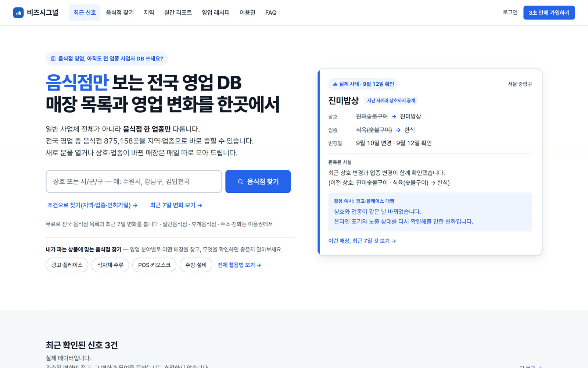Open 음식점 찾기 in the top navigation

click(x=120, y=13)
